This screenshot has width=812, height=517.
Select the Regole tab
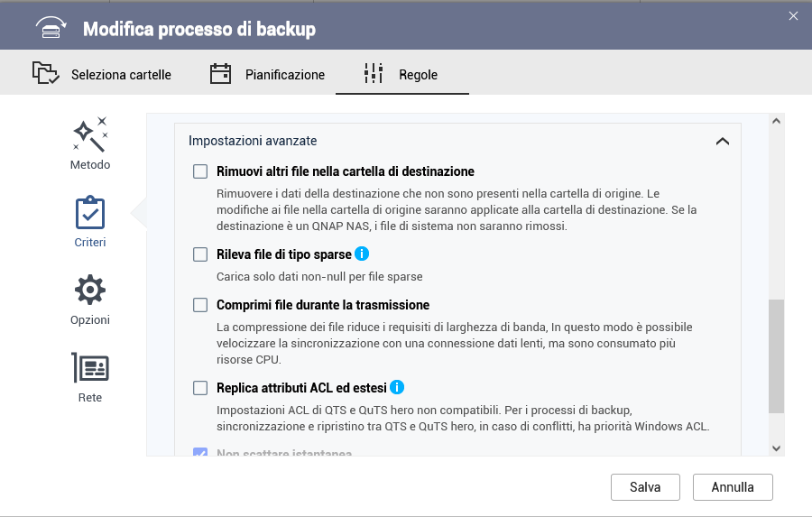(401, 75)
